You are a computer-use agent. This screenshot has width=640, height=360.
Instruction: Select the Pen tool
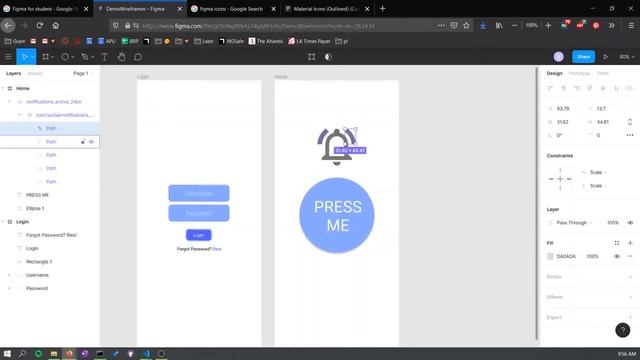coord(85,57)
